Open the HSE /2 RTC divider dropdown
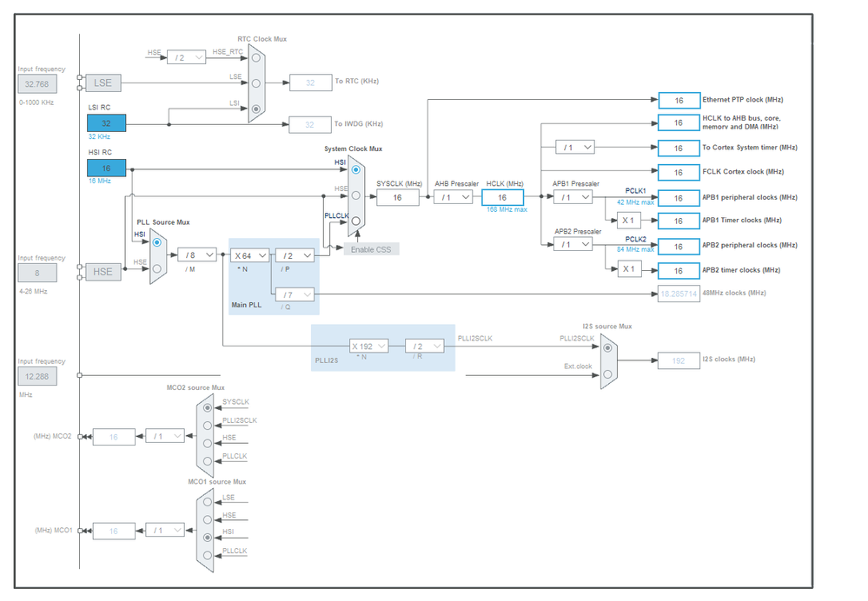This screenshot has height=601, width=868. click(187, 57)
